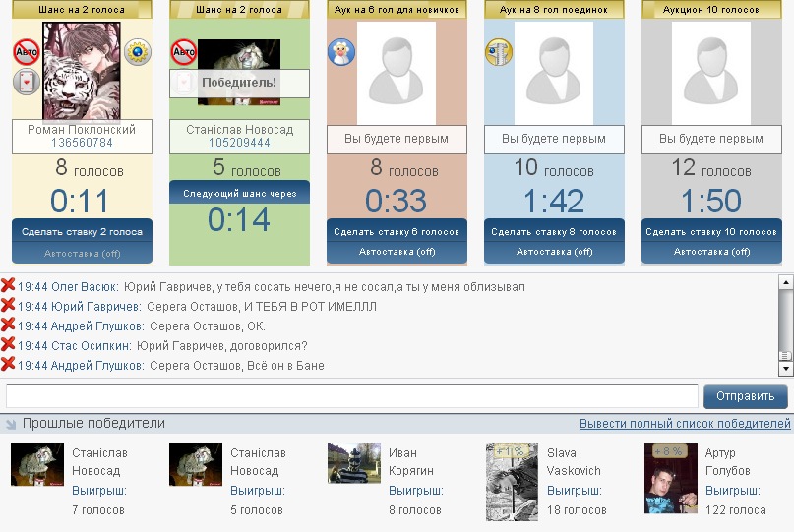Click the chat message input field
The image size is (794, 532).
tap(352, 397)
